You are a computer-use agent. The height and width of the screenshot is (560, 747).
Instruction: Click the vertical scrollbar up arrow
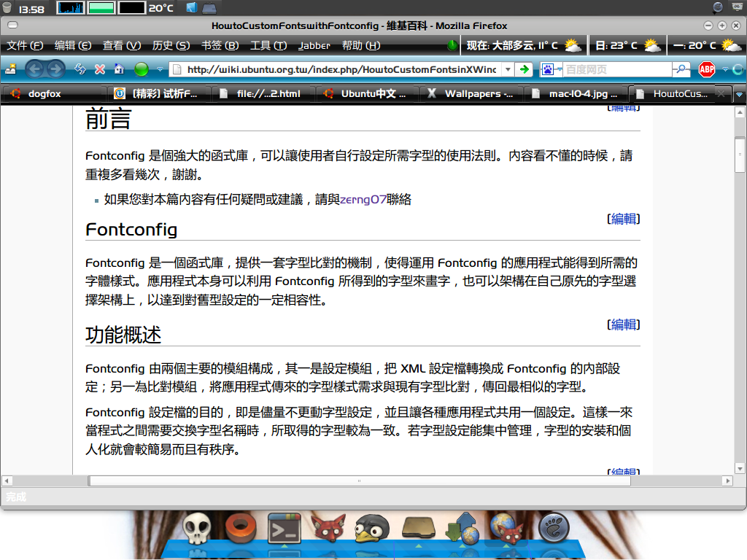(x=740, y=112)
